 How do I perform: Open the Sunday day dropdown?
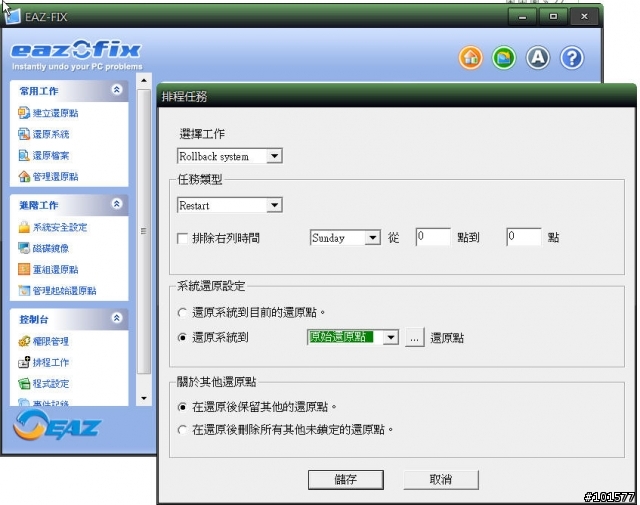(x=345, y=238)
